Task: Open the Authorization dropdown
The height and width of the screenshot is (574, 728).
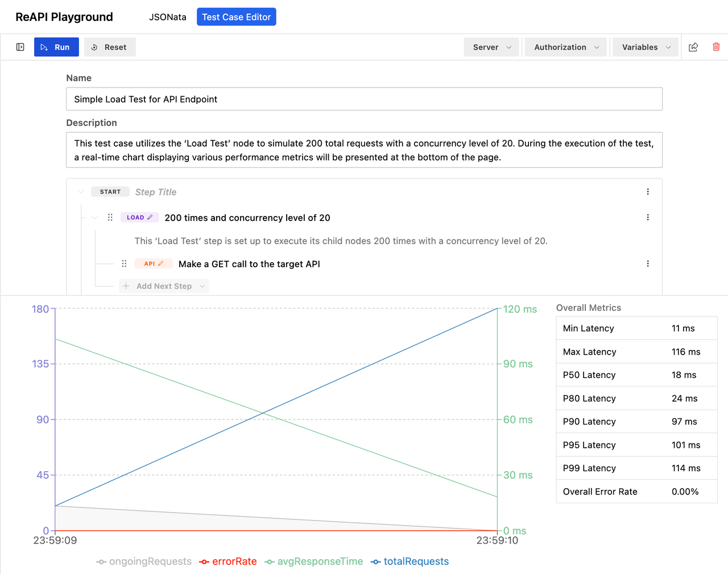Action: [566, 47]
